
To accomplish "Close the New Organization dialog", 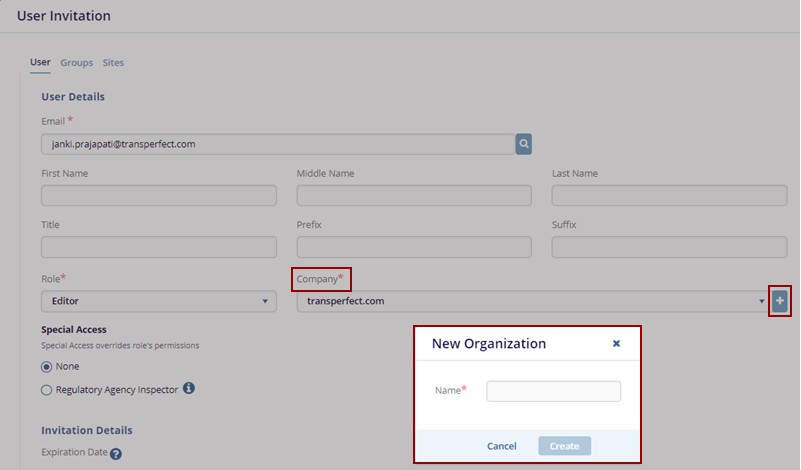I will coord(616,343).
